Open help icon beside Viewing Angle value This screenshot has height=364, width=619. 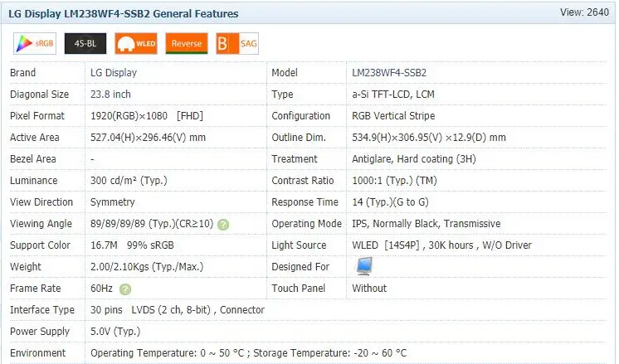(x=223, y=225)
